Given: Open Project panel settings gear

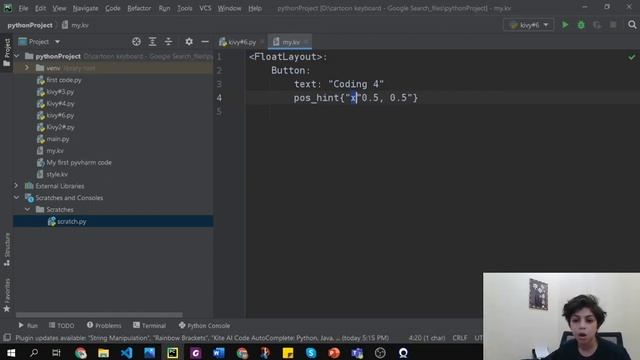Looking at the screenshot, I should (x=189, y=42).
